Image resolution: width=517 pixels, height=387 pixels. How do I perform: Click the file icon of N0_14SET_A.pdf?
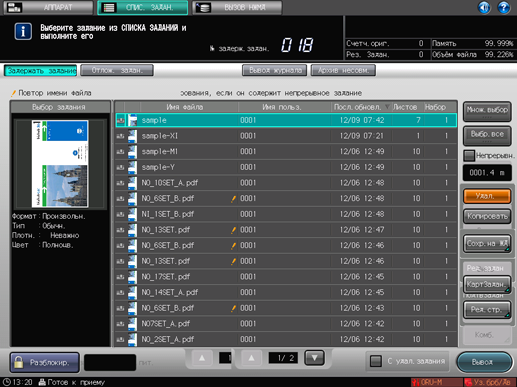tap(133, 293)
